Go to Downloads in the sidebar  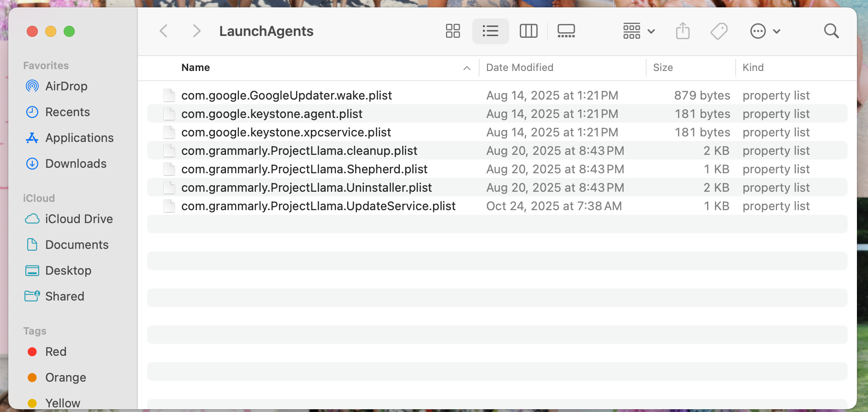76,164
